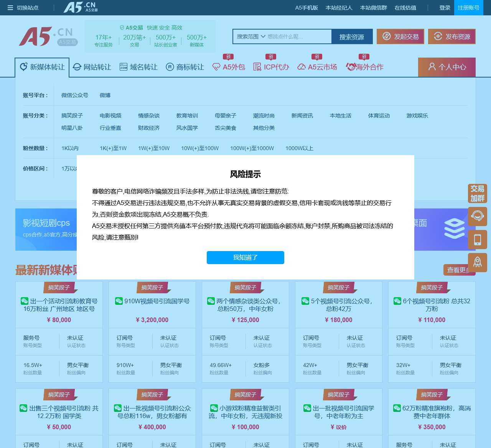Click WeChat icon on 910W视频号引流国学号 listing
Viewport: 491px width, 448px height.
coord(119,301)
